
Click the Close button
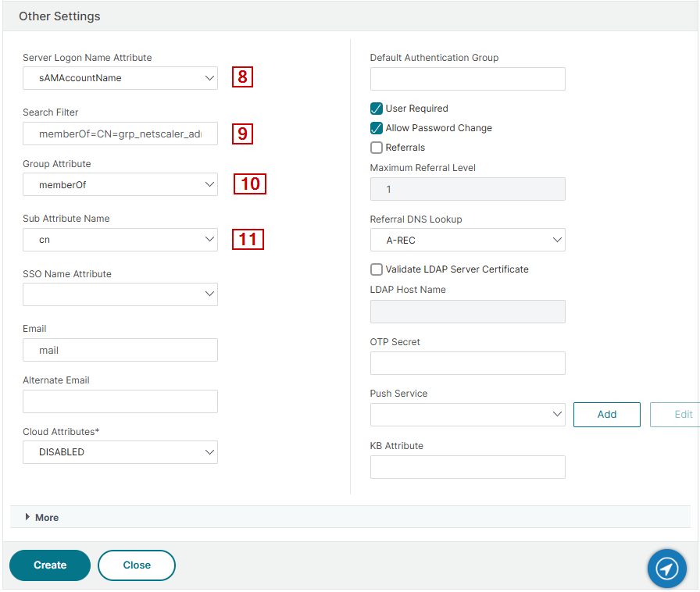tap(137, 565)
